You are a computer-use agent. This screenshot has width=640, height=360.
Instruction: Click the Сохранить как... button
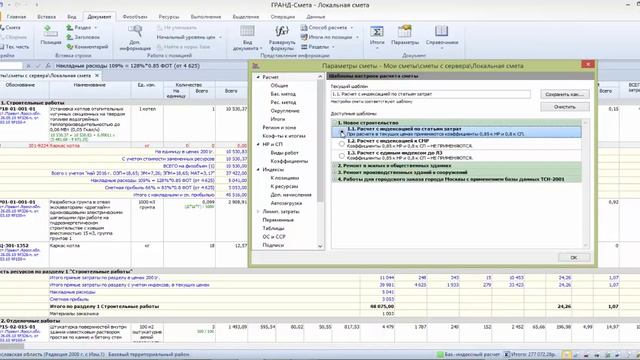tap(565, 94)
